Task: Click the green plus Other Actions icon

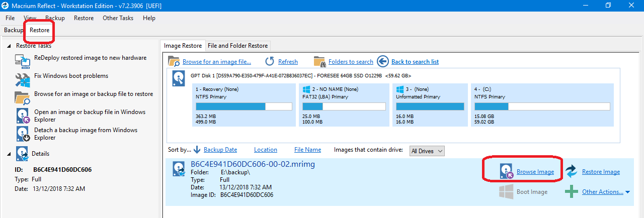Action: 571,191
